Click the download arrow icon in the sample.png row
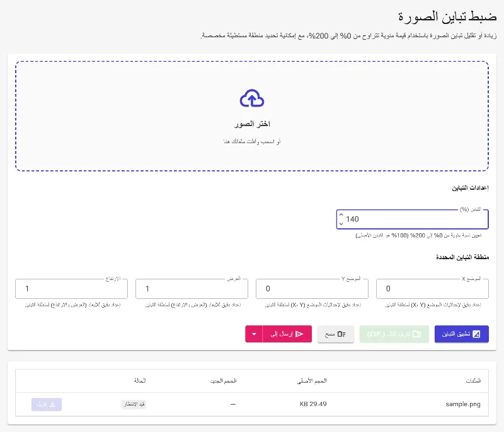Viewport: 504px width, 432px height. pos(53,404)
